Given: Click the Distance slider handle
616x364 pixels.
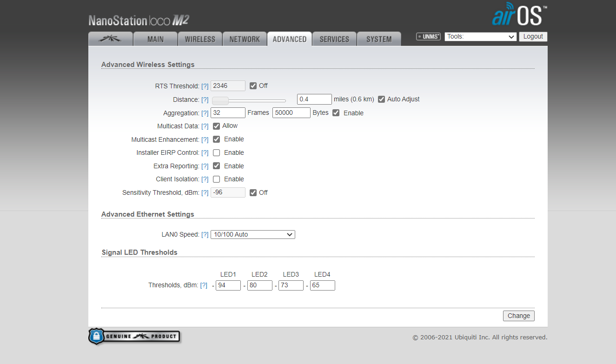Looking at the screenshot, I should pyautogui.click(x=220, y=100).
